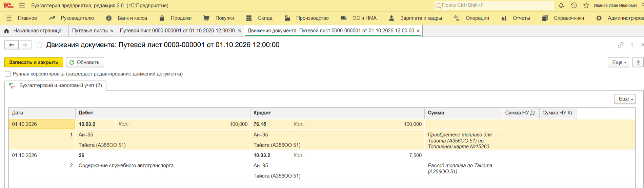The width and height of the screenshot is (644, 188).
Task: Close the Путевой лист 0000-000001 tab
Action: pyautogui.click(x=240, y=31)
